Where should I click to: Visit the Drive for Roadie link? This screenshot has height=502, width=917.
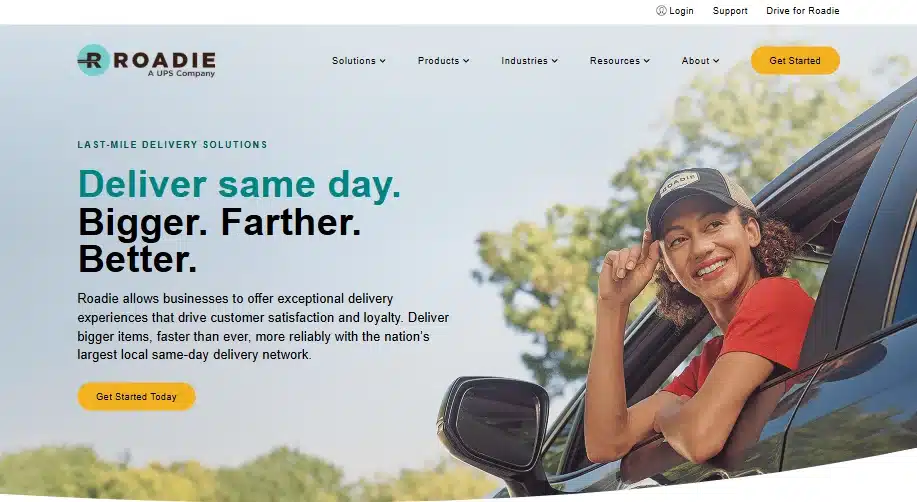pos(802,11)
